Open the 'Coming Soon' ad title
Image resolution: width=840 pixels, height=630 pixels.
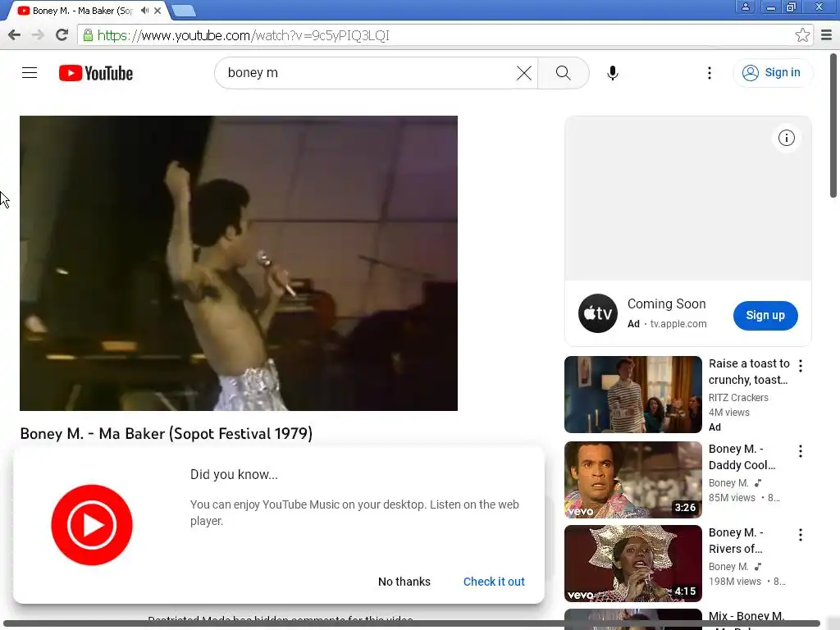pos(666,304)
